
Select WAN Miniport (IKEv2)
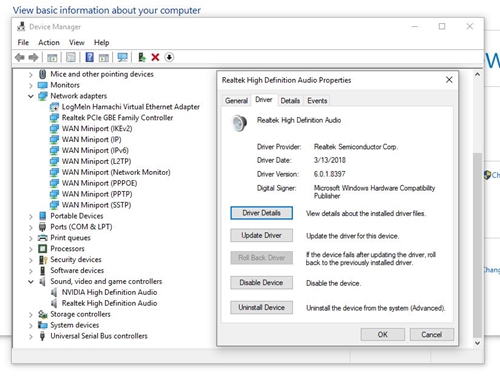click(97, 129)
